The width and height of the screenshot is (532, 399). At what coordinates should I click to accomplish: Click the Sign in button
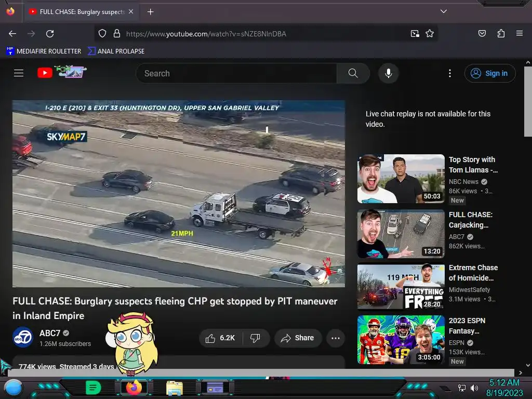pyautogui.click(x=489, y=73)
